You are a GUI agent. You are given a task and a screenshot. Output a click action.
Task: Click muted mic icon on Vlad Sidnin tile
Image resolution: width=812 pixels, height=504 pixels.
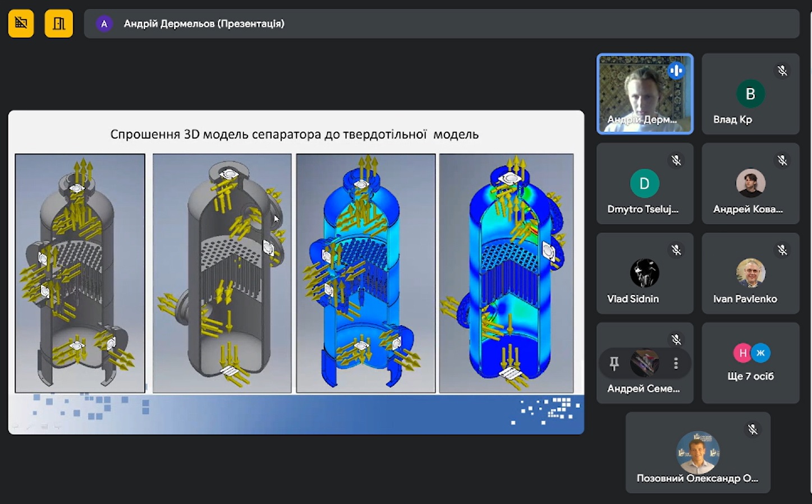pyautogui.click(x=676, y=250)
